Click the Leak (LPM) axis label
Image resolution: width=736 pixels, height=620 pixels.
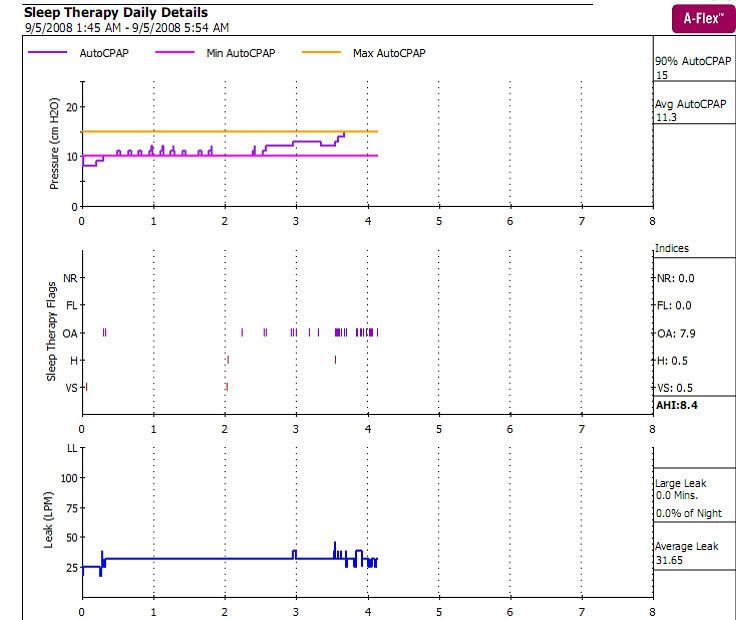pyautogui.click(x=48, y=520)
